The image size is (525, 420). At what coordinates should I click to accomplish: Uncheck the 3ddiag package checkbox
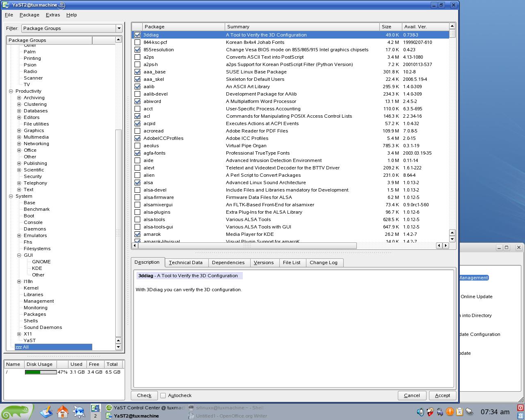point(137,35)
